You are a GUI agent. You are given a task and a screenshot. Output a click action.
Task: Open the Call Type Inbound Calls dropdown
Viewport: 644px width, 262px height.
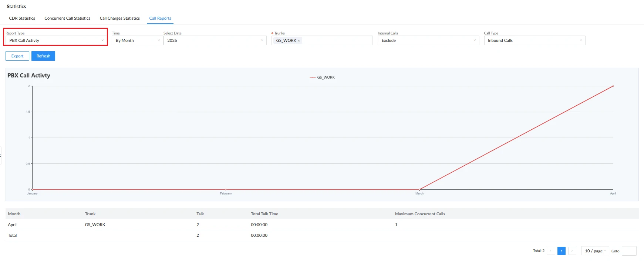click(535, 40)
